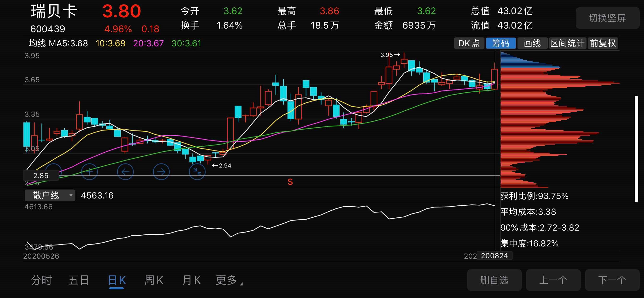Switch to the 周K tab
Image resolution: width=644 pixels, height=298 pixels.
pos(154,280)
